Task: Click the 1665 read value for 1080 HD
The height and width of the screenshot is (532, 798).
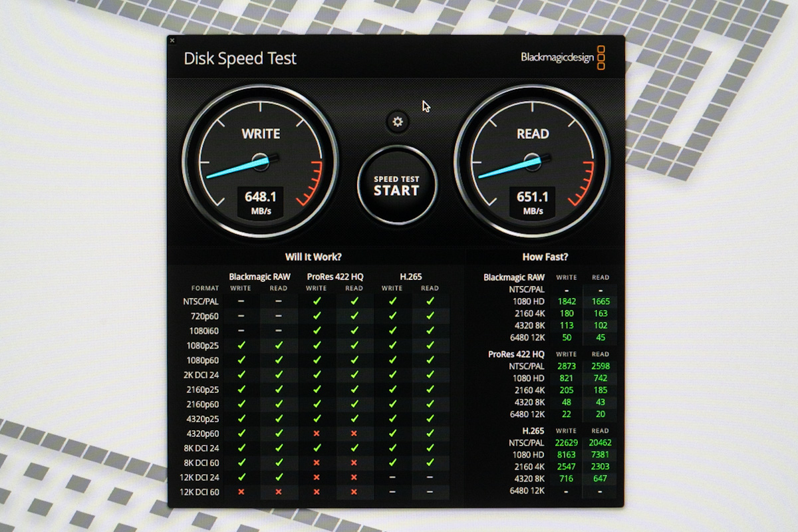Action: pos(600,301)
